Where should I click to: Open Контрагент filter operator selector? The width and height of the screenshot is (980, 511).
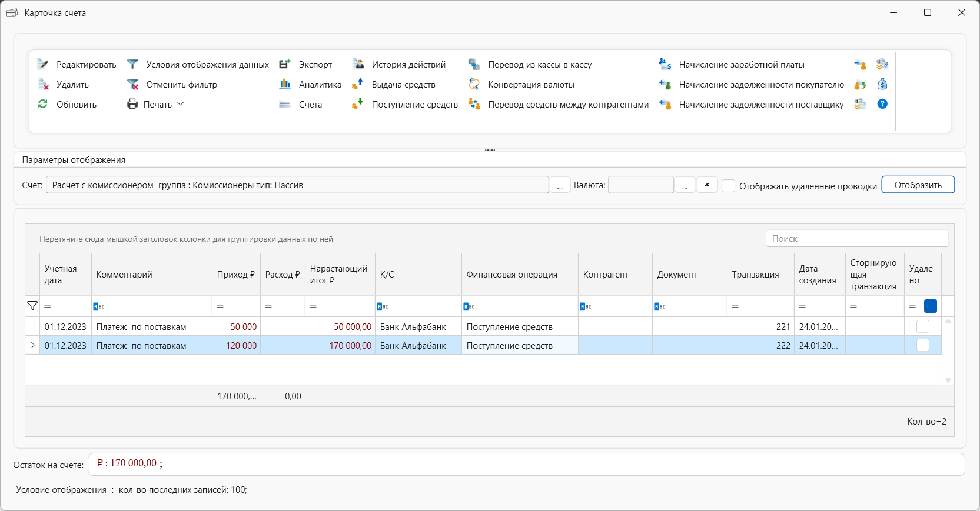[x=586, y=306]
